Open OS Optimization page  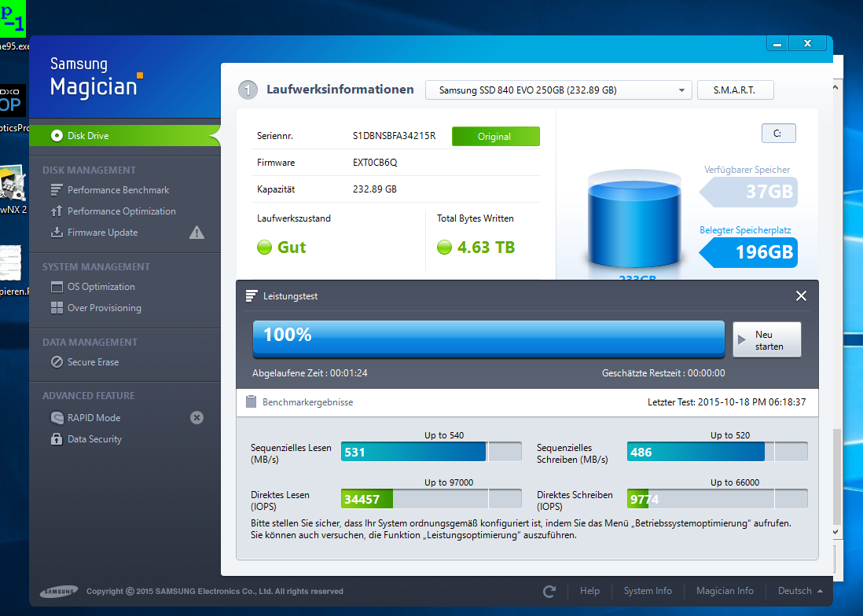point(101,287)
